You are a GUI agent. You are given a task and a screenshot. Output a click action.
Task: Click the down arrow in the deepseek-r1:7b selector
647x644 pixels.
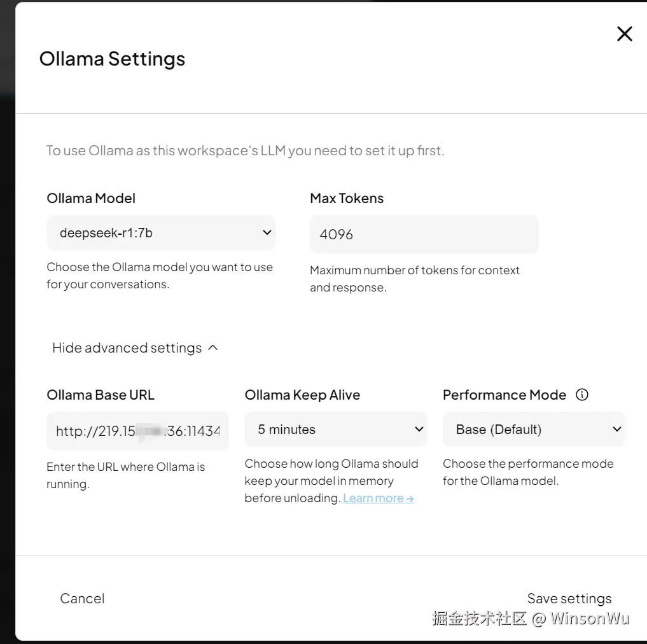(x=267, y=233)
